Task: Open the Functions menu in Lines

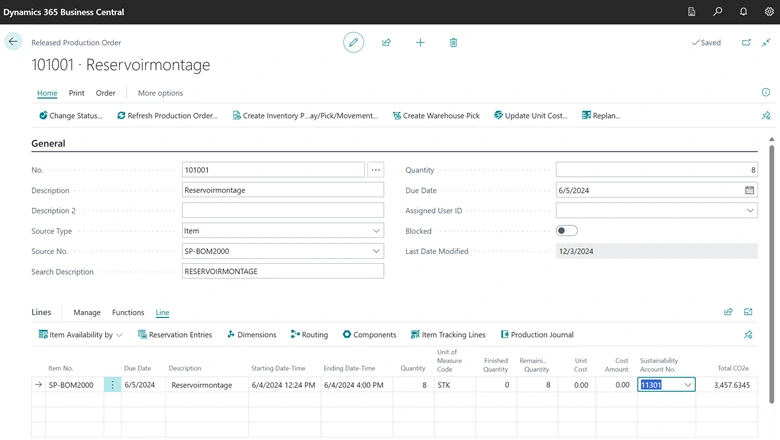Action: tap(128, 313)
